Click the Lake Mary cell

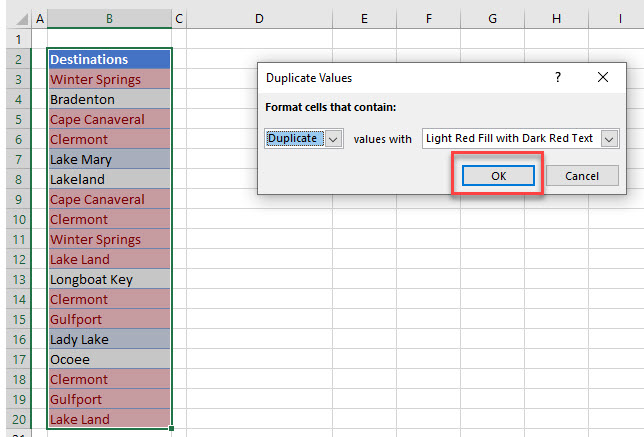click(109, 159)
